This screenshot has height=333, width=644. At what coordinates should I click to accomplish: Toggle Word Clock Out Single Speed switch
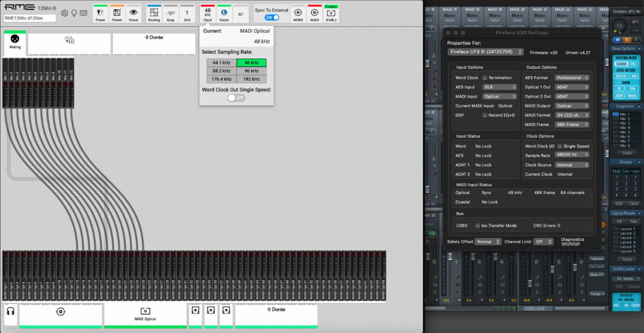point(236,98)
